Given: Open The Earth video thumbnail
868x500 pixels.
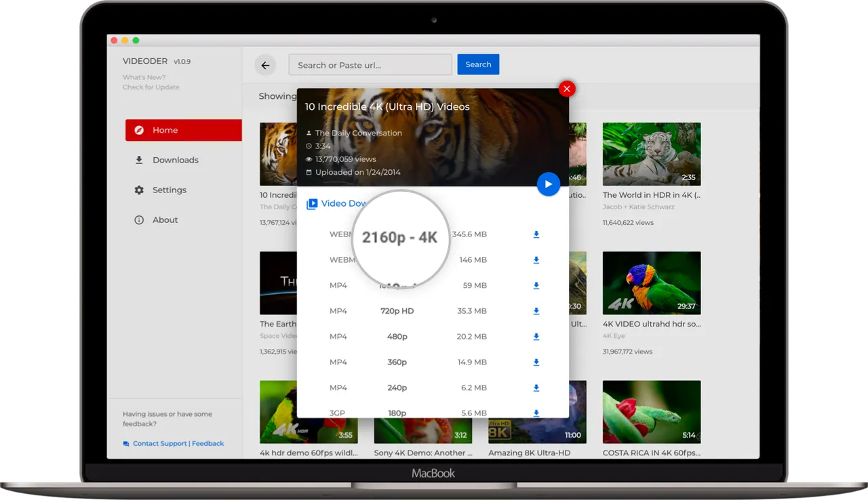Looking at the screenshot, I should (x=278, y=283).
